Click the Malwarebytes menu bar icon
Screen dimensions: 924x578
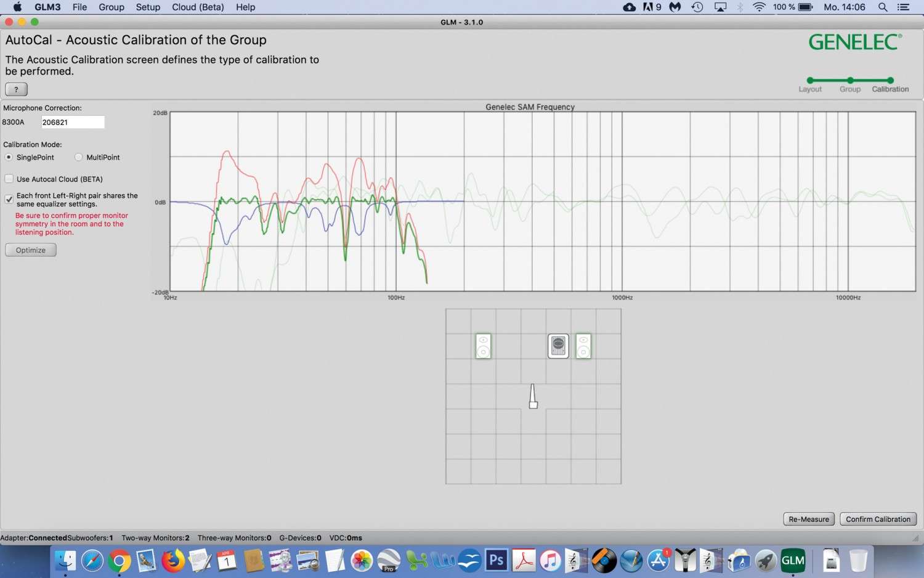click(675, 7)
